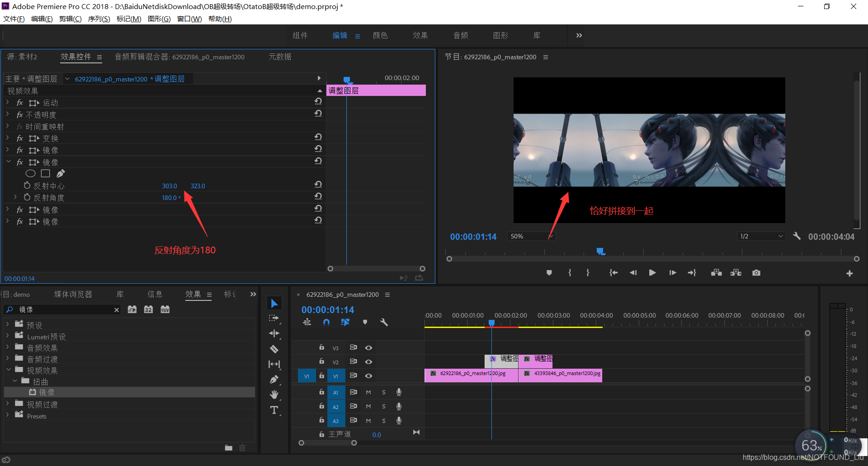Mute audio track A1
The height and width of the screenshot is (466, 868).
click(368, 392)
